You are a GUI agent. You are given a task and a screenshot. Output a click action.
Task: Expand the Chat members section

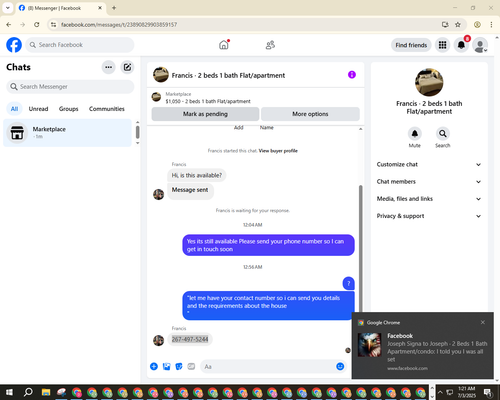click(x=429, y=182)
